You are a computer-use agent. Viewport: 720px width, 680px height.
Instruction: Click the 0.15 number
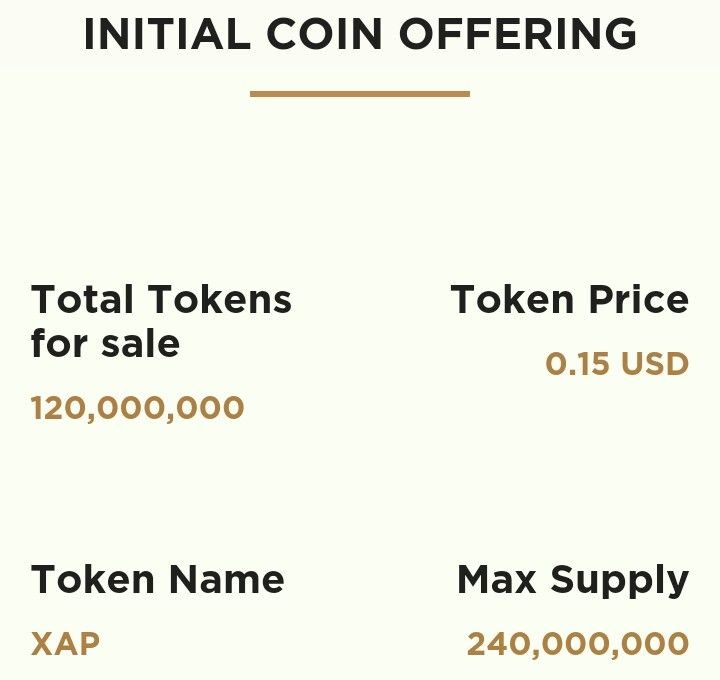tap(578, 364)
